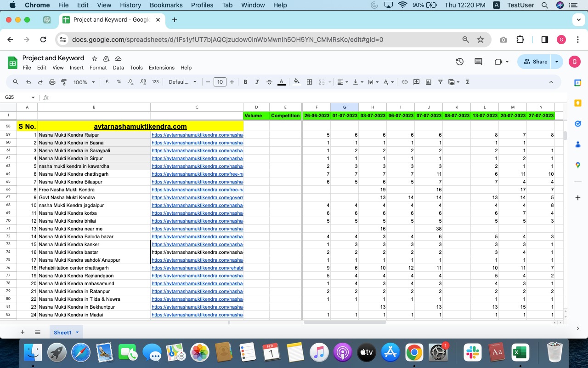Image resolution: width=588 pixels, height=368 pixels.
Task: Open the borders tool
Action: tap(309, 82)
